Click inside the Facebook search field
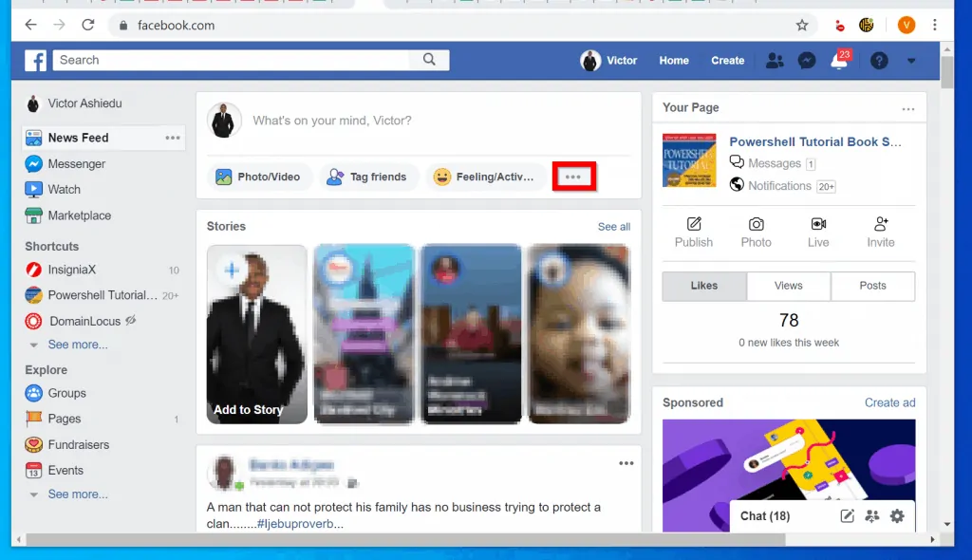Image resolution: width=972 pixels, height=560 pixels. 237,60
